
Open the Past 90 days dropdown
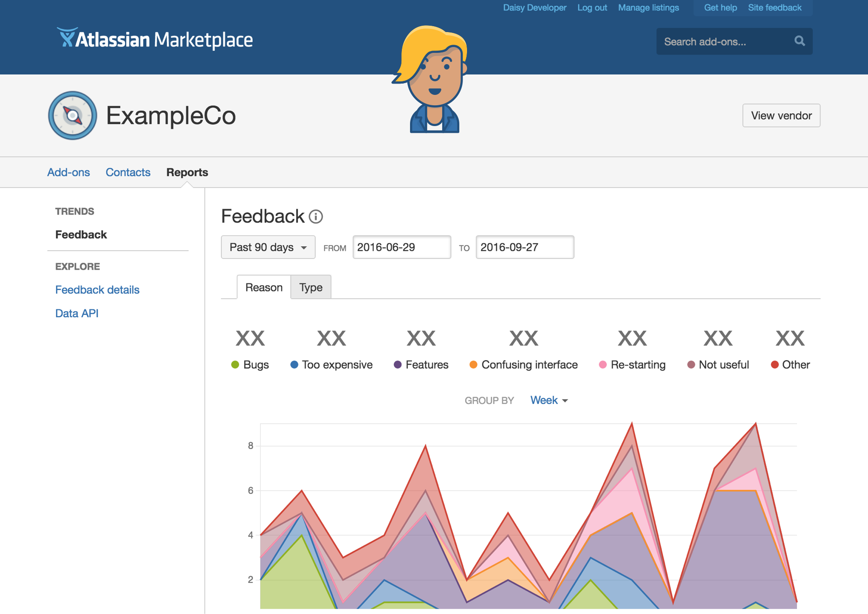(x=268, y=247)
